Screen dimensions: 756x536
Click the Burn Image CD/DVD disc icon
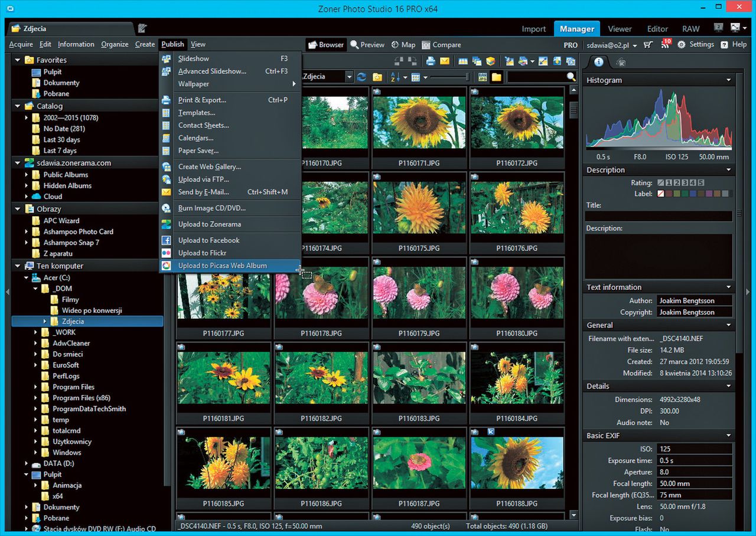tap(167, 208)
